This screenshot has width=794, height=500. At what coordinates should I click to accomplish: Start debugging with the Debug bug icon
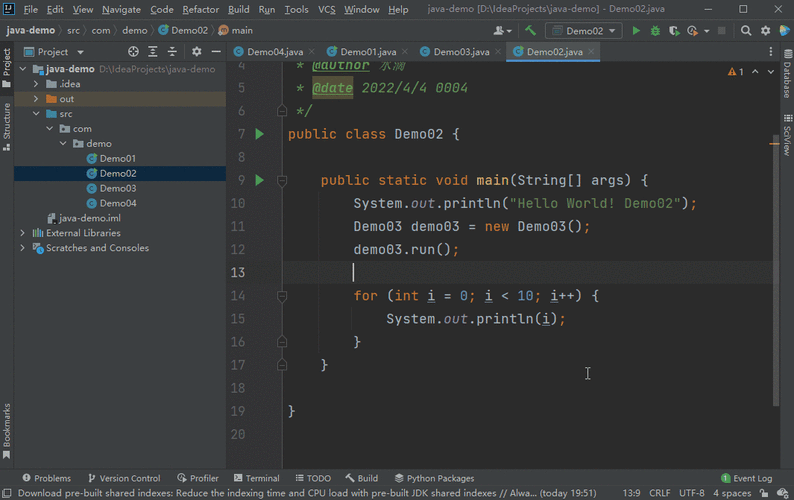[655, 31]
